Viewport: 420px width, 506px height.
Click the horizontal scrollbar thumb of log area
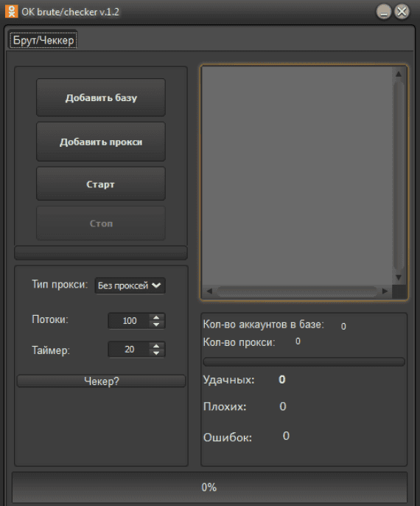[x=297, y=291]
